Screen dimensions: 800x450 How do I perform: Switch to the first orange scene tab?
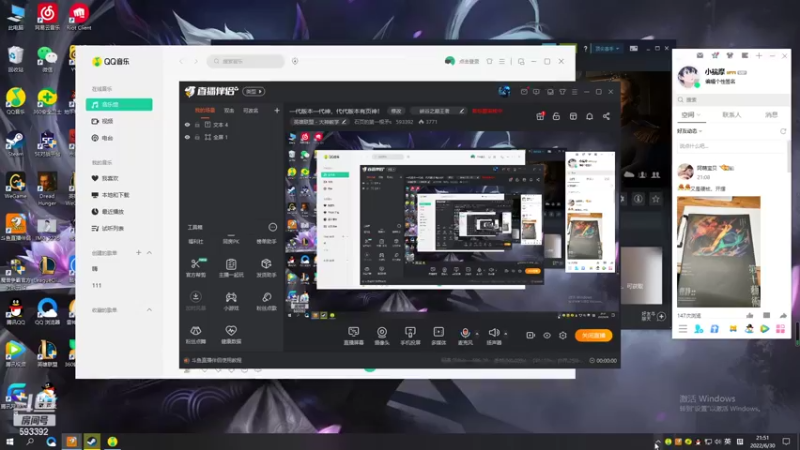(205, 110)
